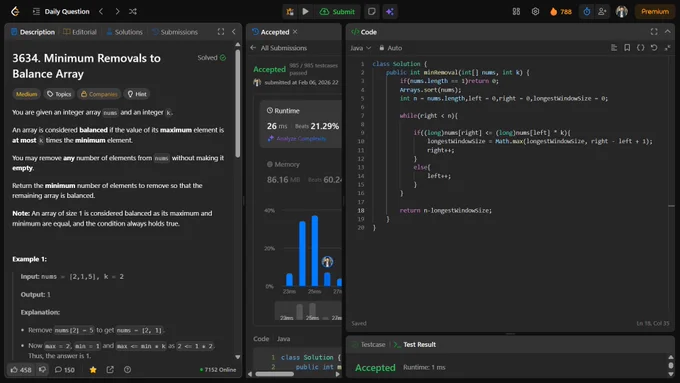Open the settings gear

point(535,12)
